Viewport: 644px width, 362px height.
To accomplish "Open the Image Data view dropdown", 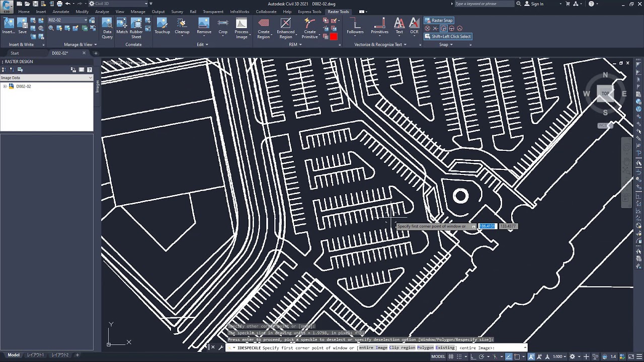I will [x=46, y=78].
